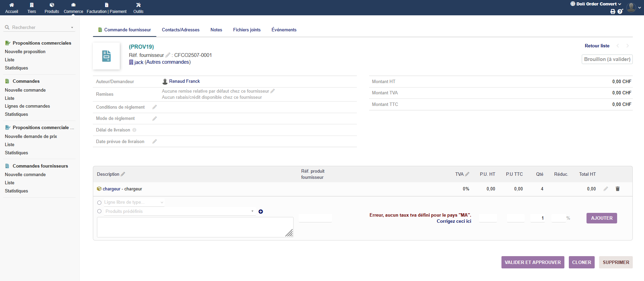Click the CLONER button
This screenshot has width=644, height=281.
(581, 262)
